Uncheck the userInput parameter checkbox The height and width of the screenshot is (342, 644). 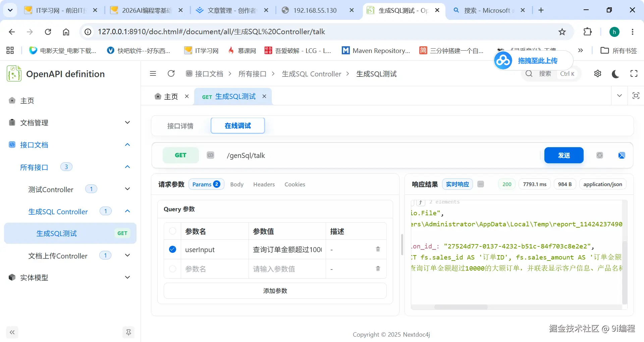click(x=172, y=249)
